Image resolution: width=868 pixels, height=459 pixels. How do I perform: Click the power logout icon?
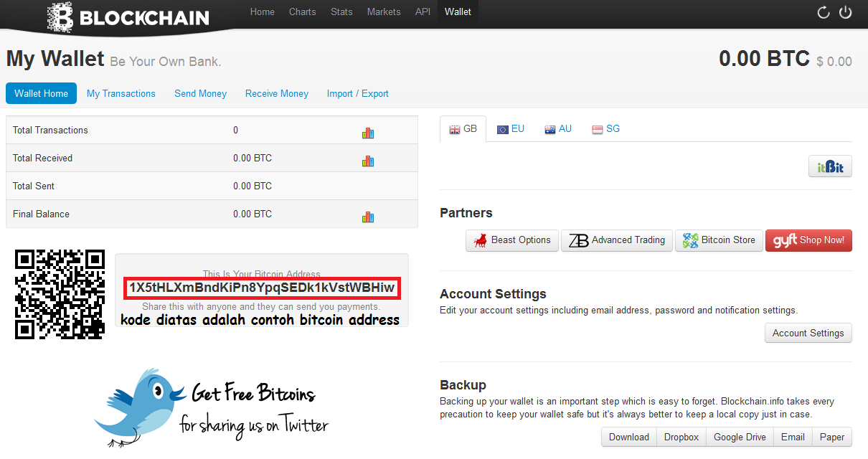pyautogui.click(x=846, y=12)
